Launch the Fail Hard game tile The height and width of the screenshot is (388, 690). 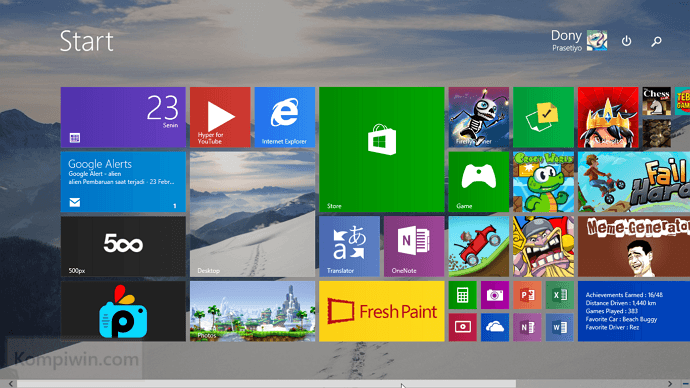(x=634, y=182)
